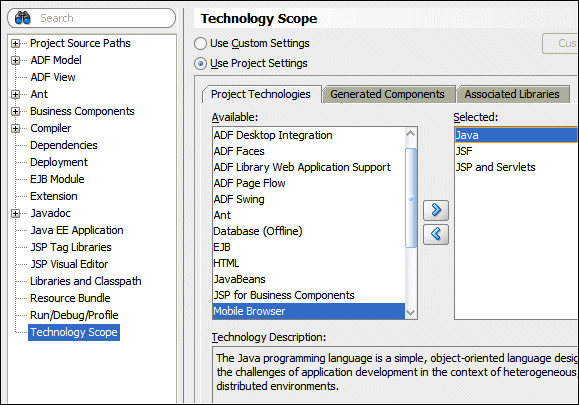579x405 pixels.
Task: Select ADF Library Web Application Support
Action: point(309,167)
